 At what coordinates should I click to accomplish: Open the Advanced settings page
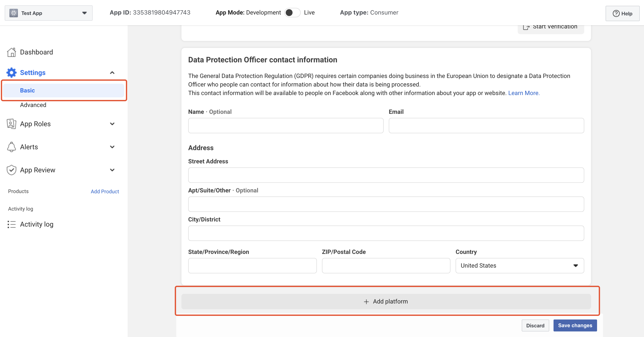(33, 105)
